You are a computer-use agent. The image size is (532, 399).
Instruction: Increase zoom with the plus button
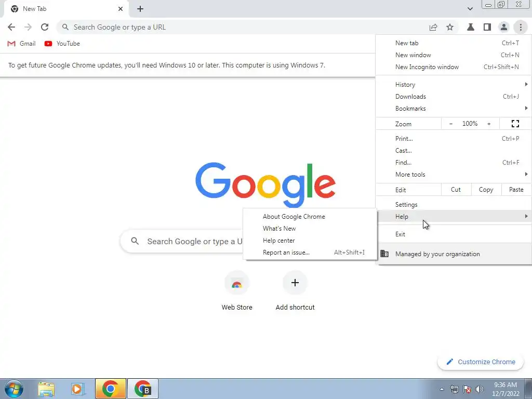489,124
